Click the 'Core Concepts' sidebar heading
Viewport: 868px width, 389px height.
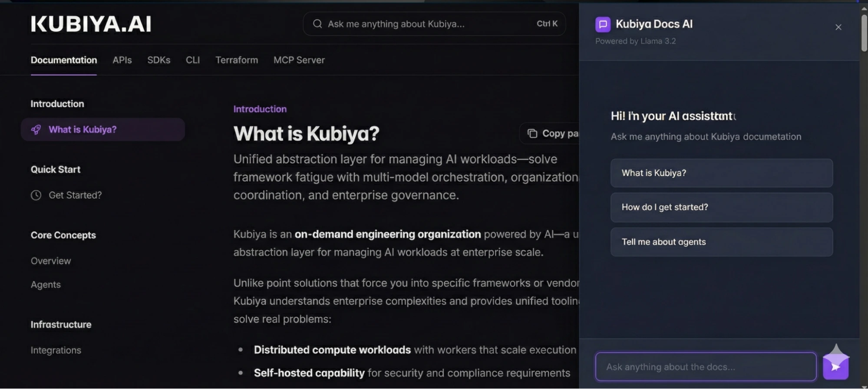pyautogui.click(x=63, y=235)
